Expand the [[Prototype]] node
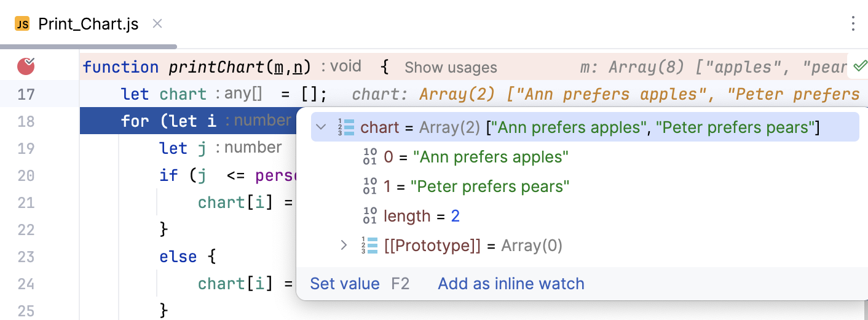The width and height of the screenshot is (868, 320). point(344,246)
